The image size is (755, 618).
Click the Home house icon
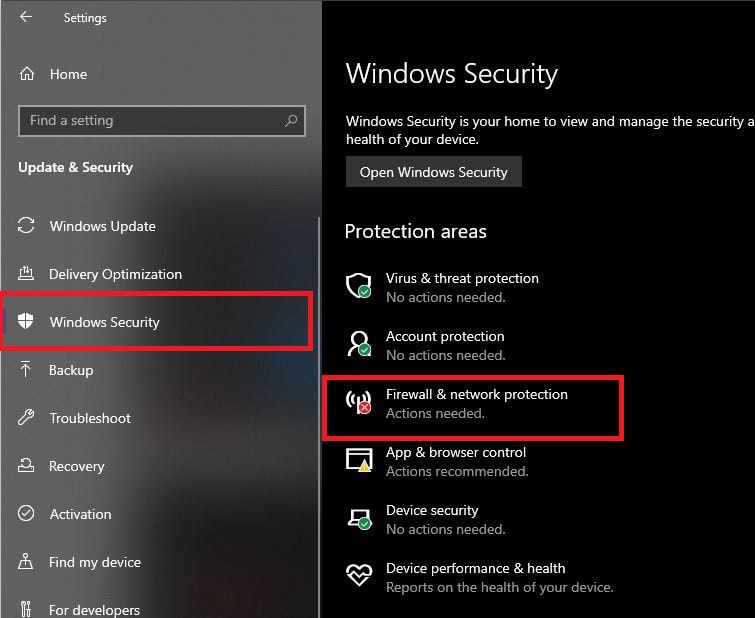click(27, 74)
